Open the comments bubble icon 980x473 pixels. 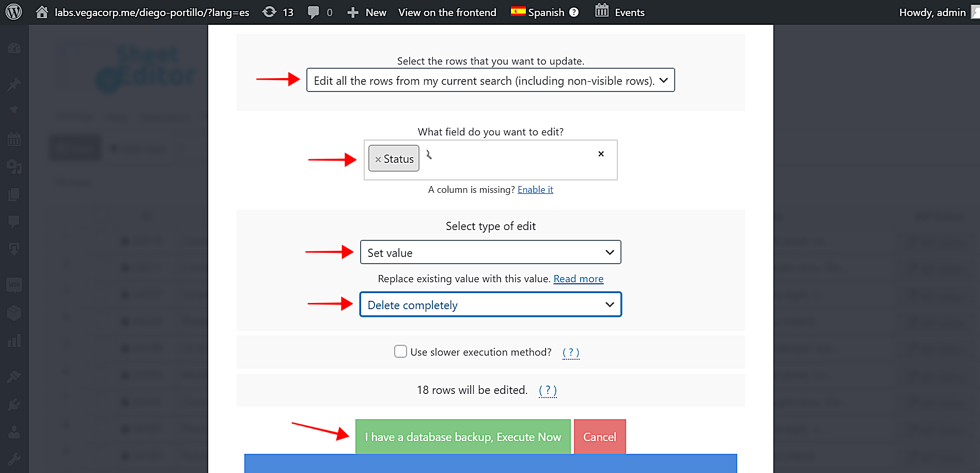click(313, 12)
